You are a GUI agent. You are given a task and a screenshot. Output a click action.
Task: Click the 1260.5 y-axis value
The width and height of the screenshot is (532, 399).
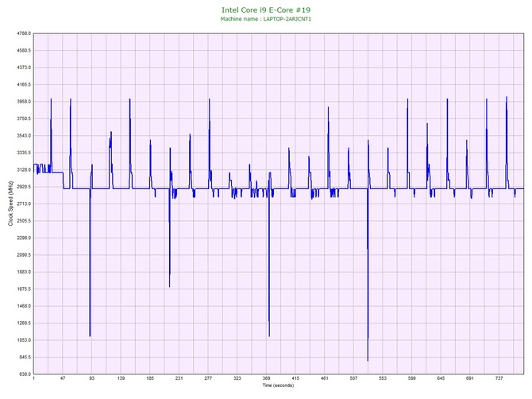coord(24,323)
